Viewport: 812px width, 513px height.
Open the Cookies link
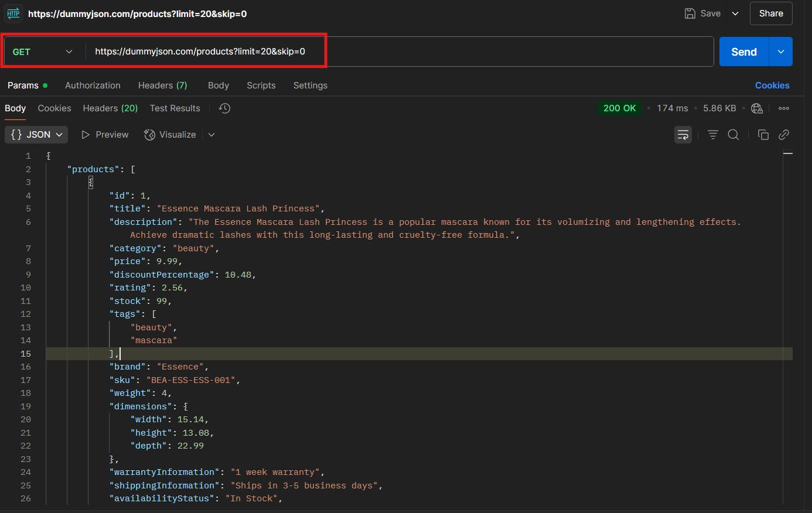[772, 85]
